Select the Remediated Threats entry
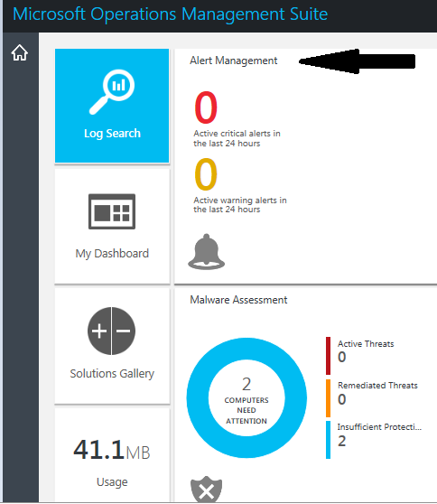 pos(377,393)
